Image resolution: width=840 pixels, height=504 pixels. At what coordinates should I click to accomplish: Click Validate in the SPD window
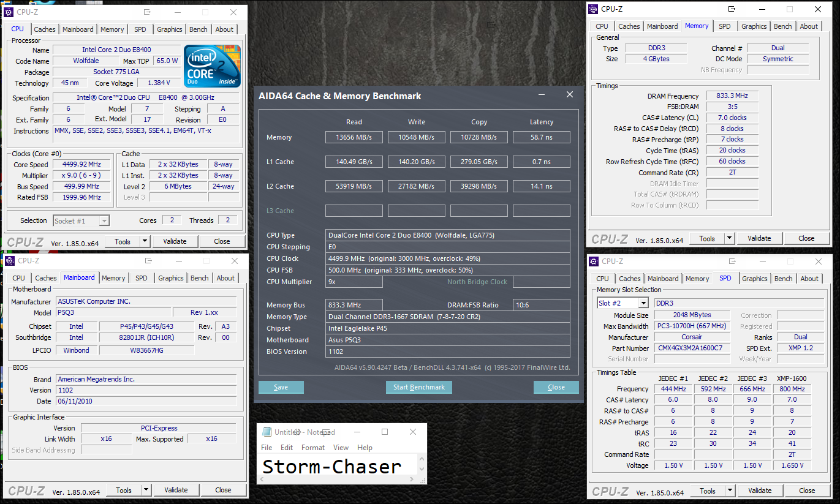tap(760, 491)
